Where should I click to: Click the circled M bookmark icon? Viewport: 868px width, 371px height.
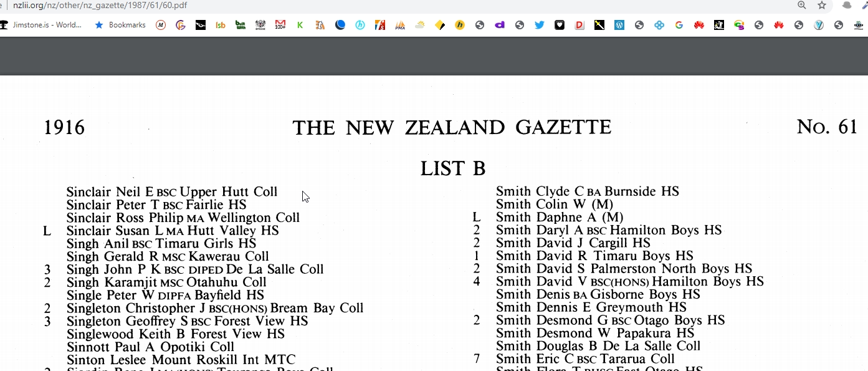pos(161,25)
